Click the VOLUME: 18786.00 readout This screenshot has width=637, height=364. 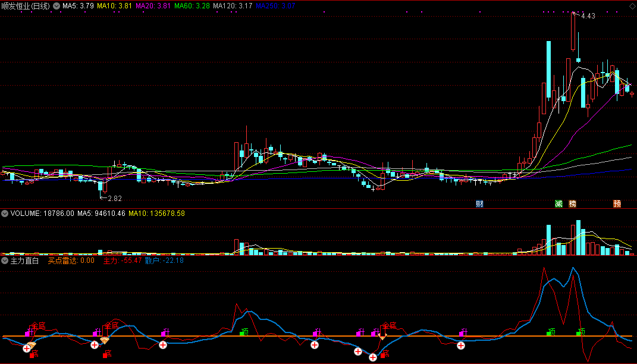42,214
